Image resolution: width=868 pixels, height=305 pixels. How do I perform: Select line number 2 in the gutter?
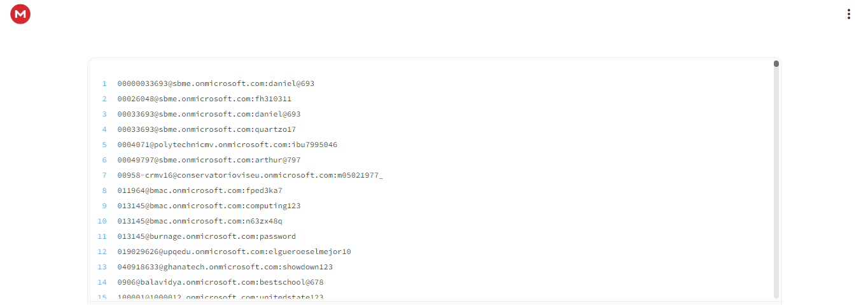104,99
